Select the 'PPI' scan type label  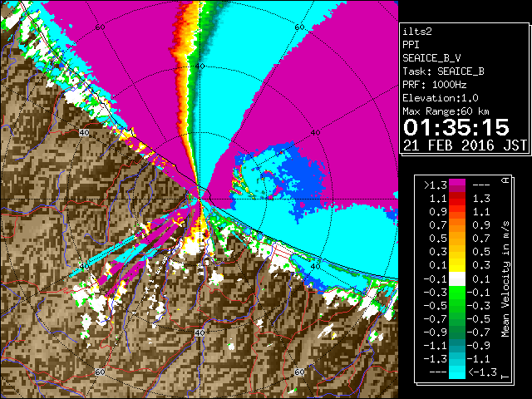411,45
